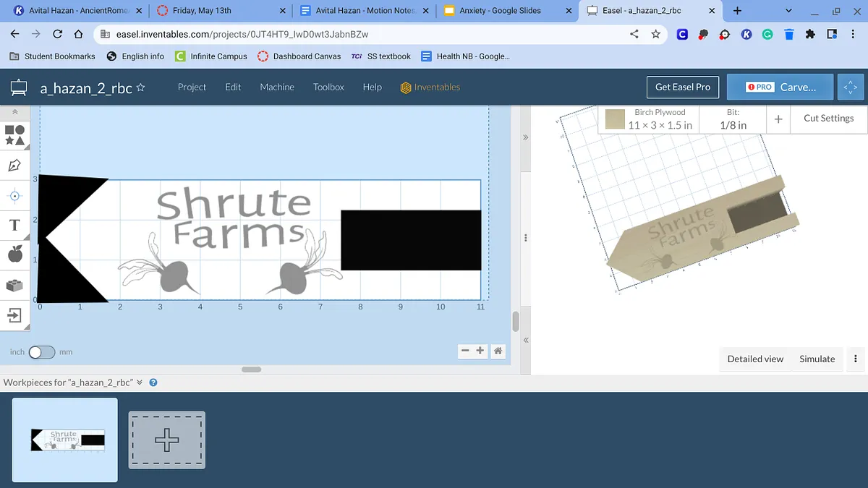Viewport: 868px width, 488px height.
Task: Open the Toolbox menu
Action: tap(328, 87)
